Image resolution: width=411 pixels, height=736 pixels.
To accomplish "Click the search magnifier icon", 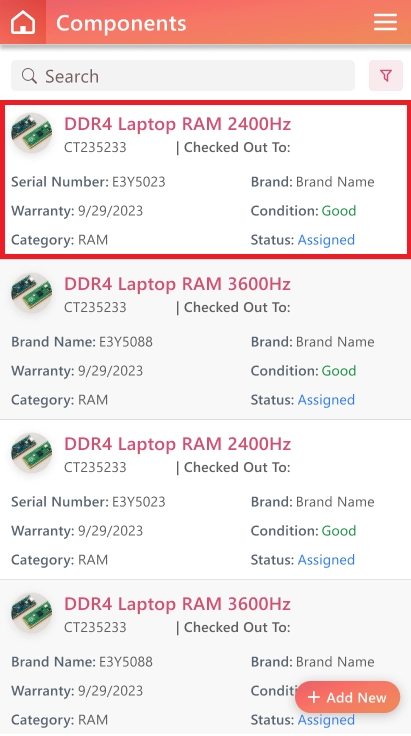I will (x=29, y=76).
